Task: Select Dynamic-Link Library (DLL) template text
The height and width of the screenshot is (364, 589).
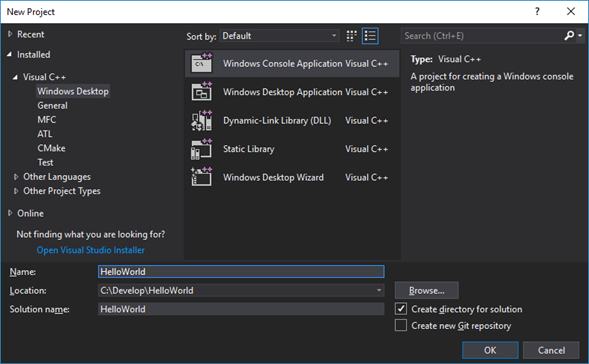Action: [277, 121]
